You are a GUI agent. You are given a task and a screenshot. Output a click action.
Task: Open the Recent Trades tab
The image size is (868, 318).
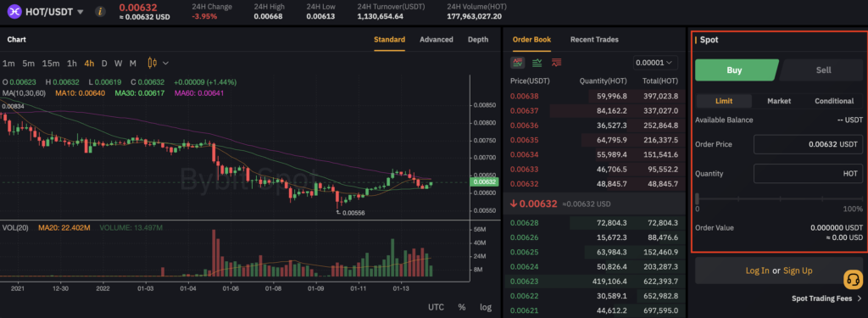coord(594,39)
